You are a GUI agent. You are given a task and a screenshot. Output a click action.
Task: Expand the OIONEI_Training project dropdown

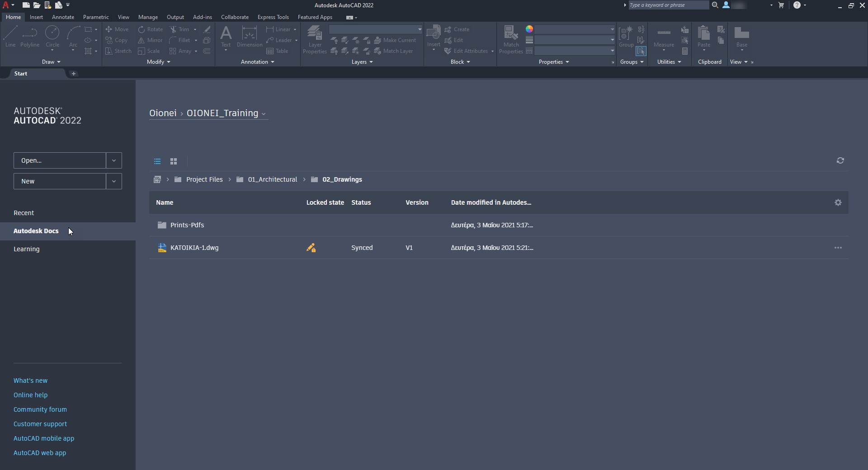click(x=264, y=114)
